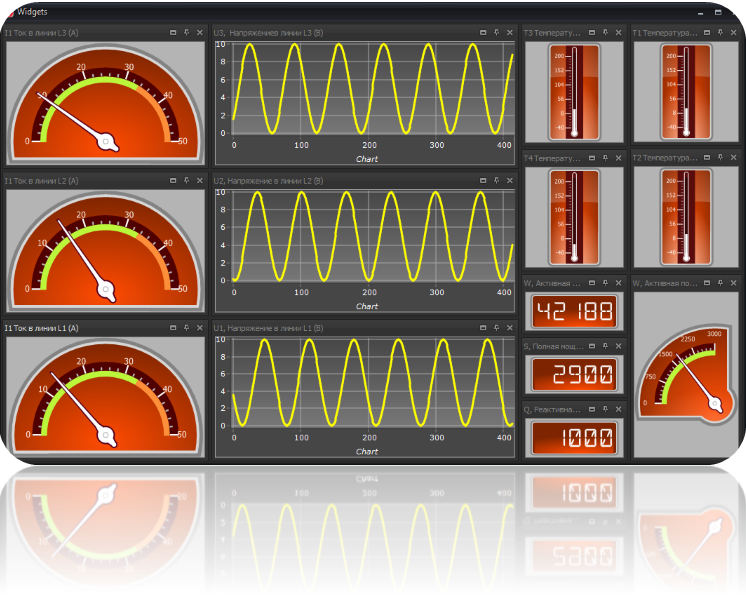This screenshot has width=746, height=600.
Task: Float the Q, Реактивна panel
Action: pos(592,409)
